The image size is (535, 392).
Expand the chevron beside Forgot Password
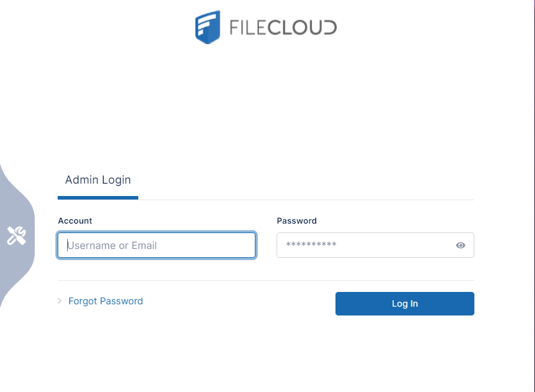tap(59, 301)
